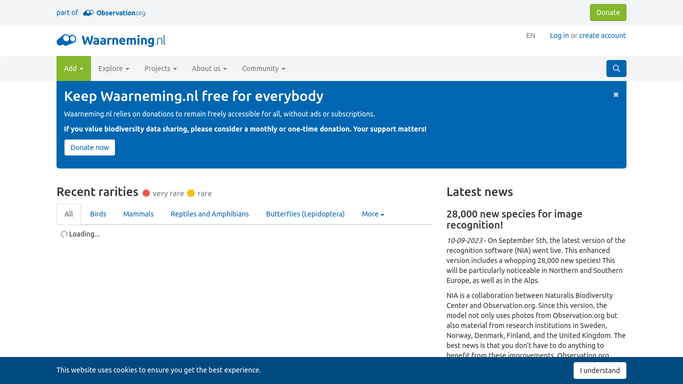The image size is (683, 384).
Task: Expand the Community menu
Action: [x=264, y=68]
